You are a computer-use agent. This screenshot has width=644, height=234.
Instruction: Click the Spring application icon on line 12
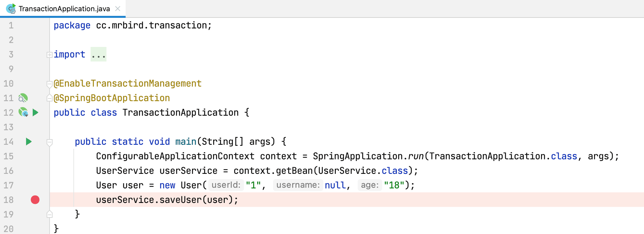[23, 113]
